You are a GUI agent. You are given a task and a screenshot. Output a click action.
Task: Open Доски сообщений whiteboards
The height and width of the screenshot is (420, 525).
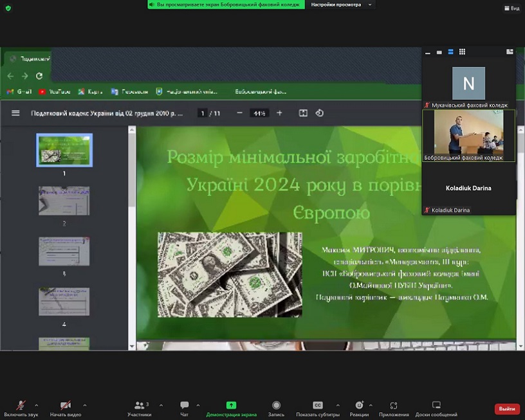(436, 408)
